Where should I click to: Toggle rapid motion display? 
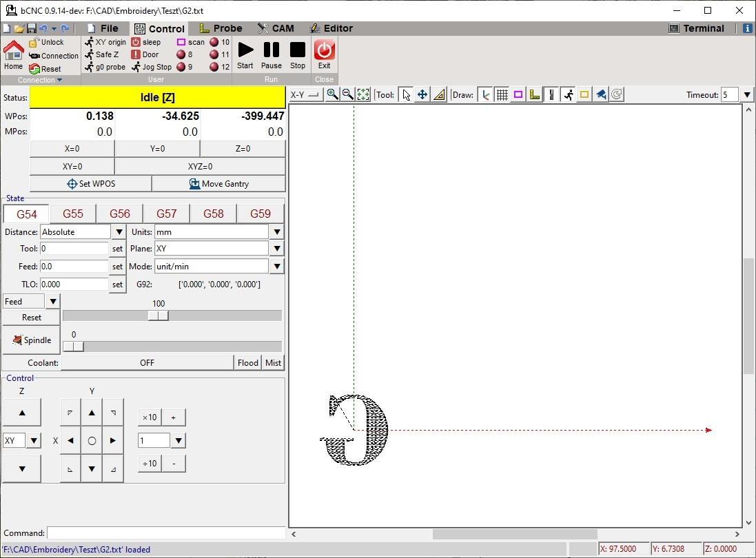(568, 94)
